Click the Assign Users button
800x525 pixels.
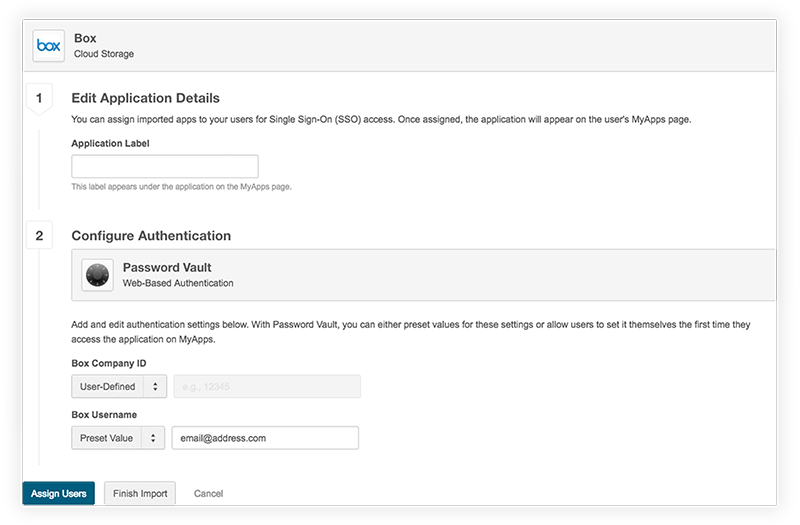click(x=59, y=493)
